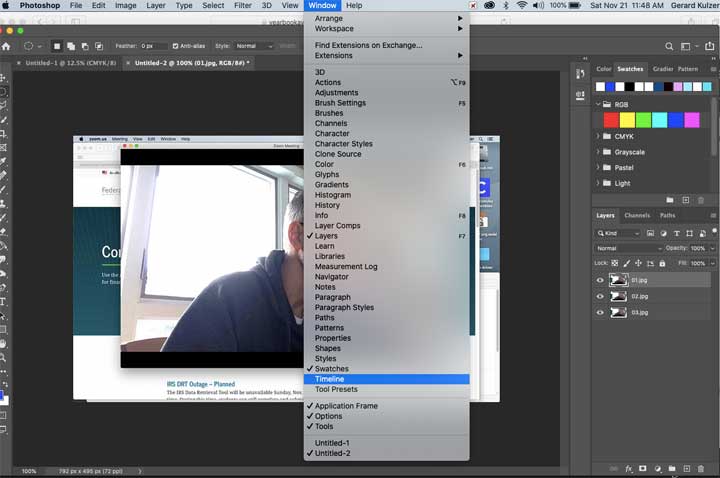The height and width of the screenshot is (478, 720).
Task: Click the Share icon at top right
Action: pos(709,46)
